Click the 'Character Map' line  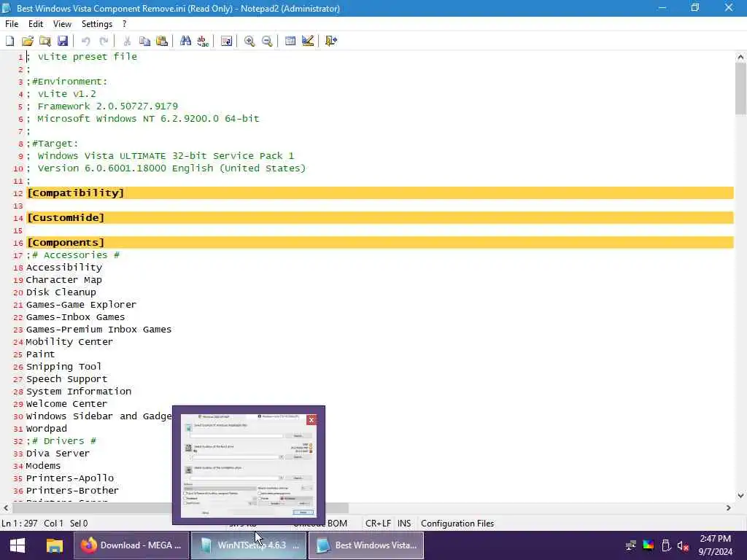pos(64,280)
